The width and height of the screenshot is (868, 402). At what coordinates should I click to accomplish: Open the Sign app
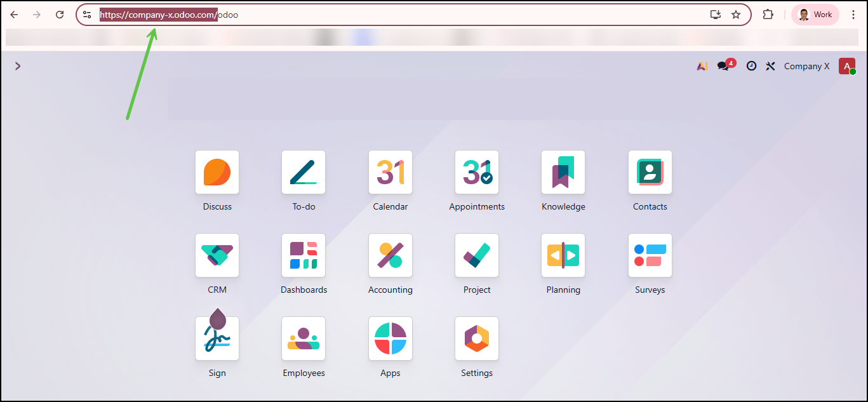tap(217, 338)
